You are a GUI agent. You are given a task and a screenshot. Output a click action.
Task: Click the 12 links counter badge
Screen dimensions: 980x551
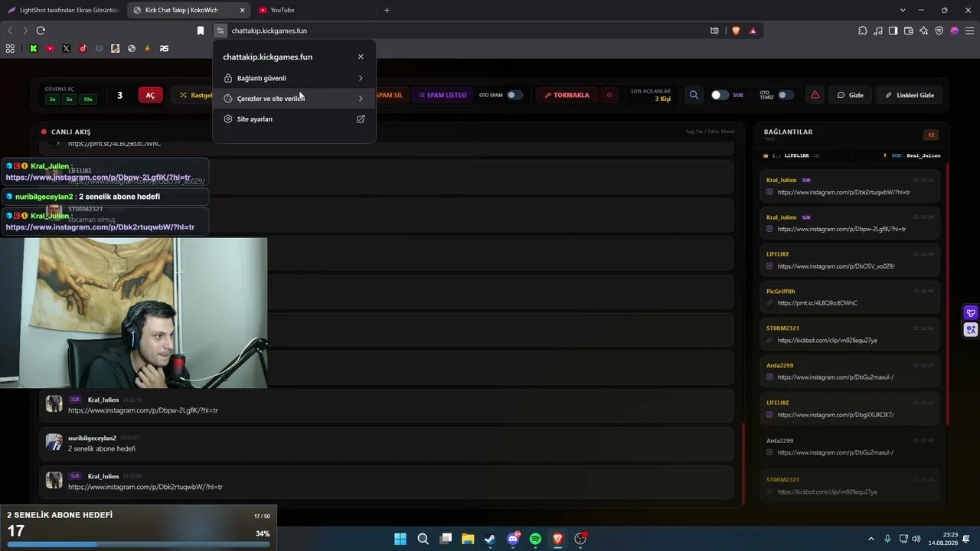click(931, 135)
